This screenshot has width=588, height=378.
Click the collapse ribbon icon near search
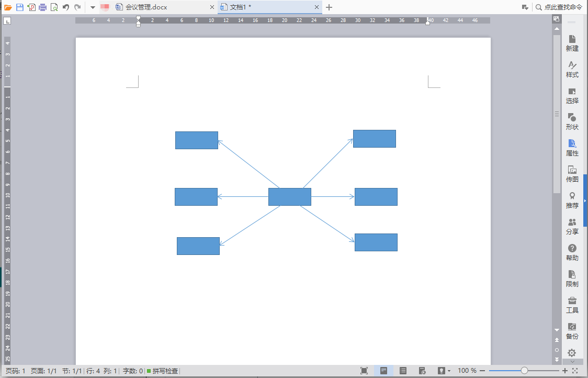[525, 7]
